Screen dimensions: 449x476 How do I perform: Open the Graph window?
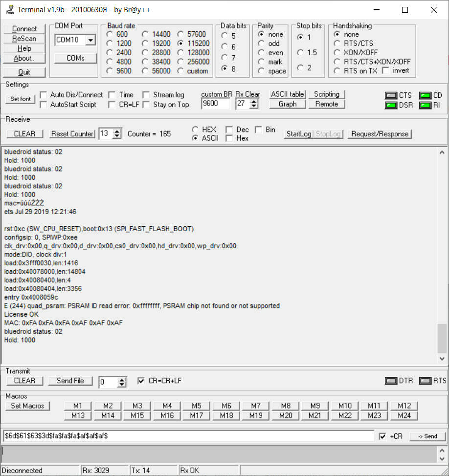coord(288,104)
